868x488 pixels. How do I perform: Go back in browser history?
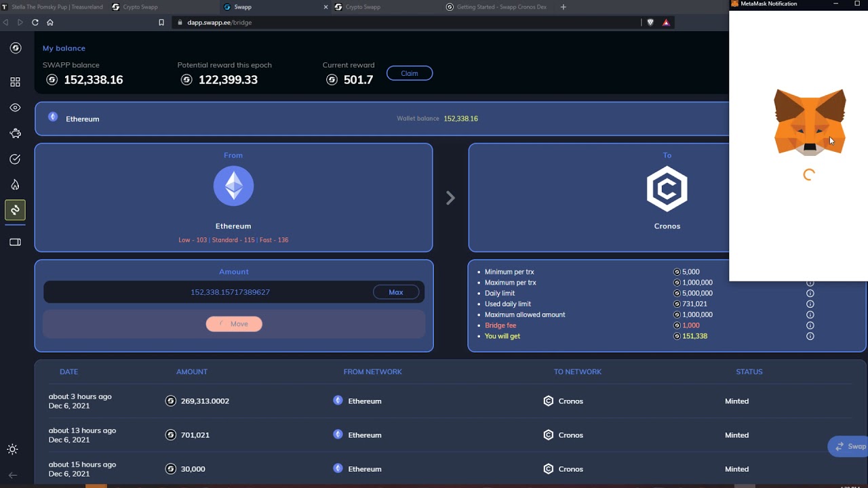(6, 22)
